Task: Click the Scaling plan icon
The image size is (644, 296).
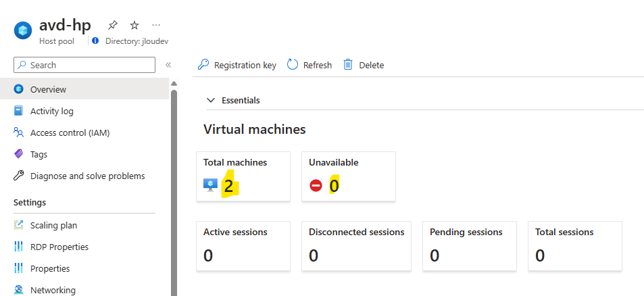Action: click(x=18, y=225)
